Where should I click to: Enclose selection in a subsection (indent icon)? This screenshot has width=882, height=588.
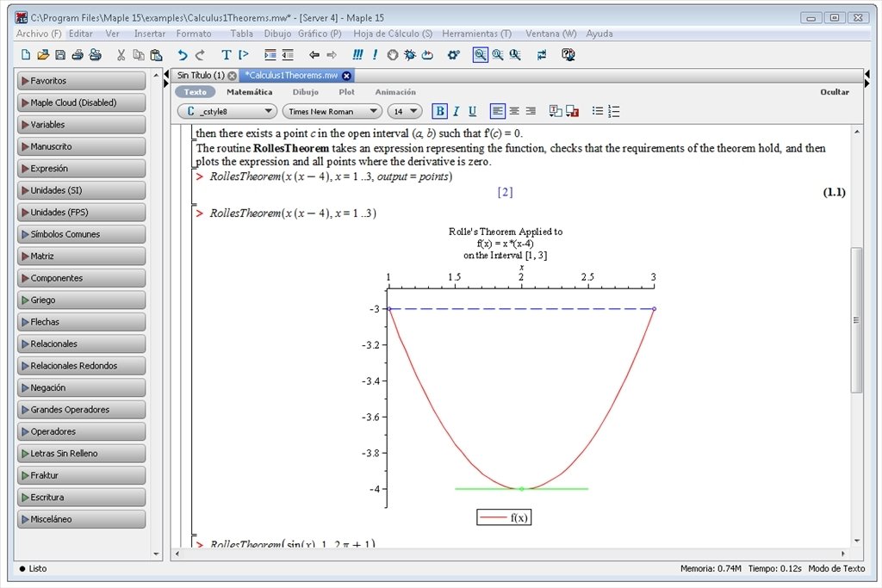(x=270, y=54)
